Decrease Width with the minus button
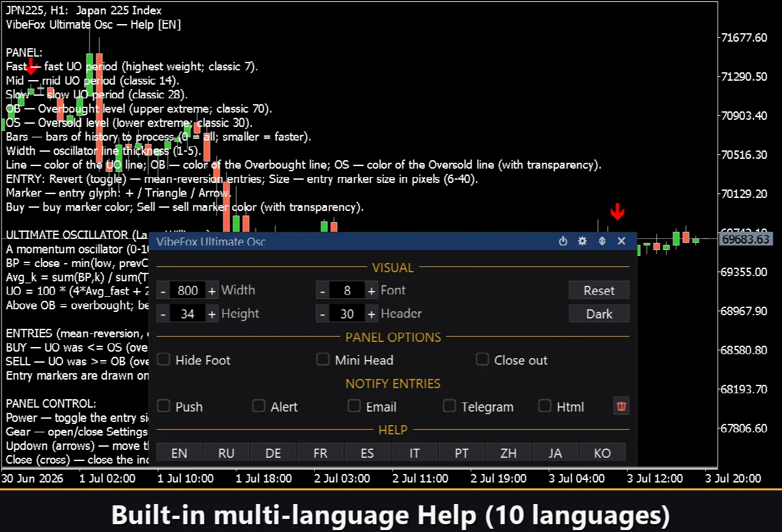 [x=163, y=290]
